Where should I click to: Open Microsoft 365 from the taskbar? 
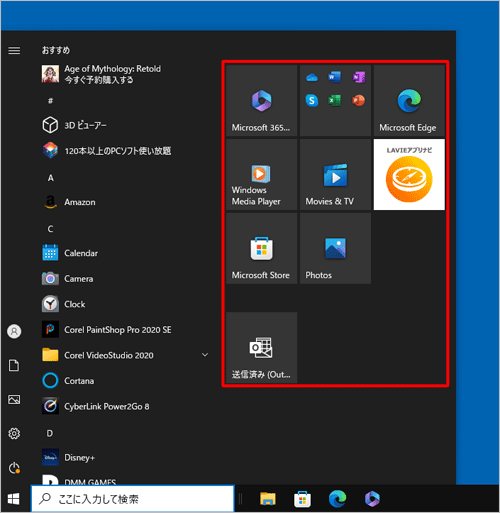coord(372,499)
